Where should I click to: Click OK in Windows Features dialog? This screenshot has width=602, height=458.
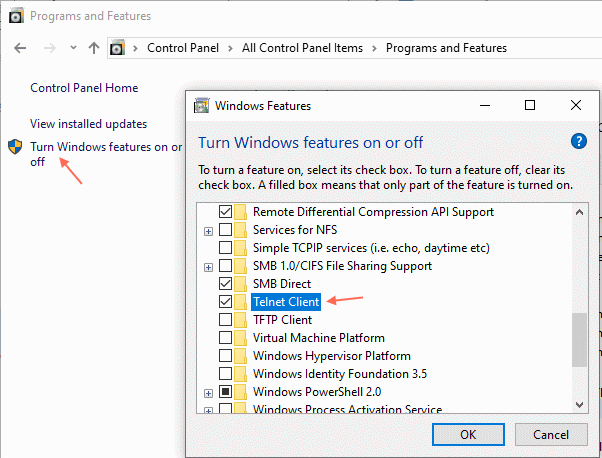pos(468,435)
